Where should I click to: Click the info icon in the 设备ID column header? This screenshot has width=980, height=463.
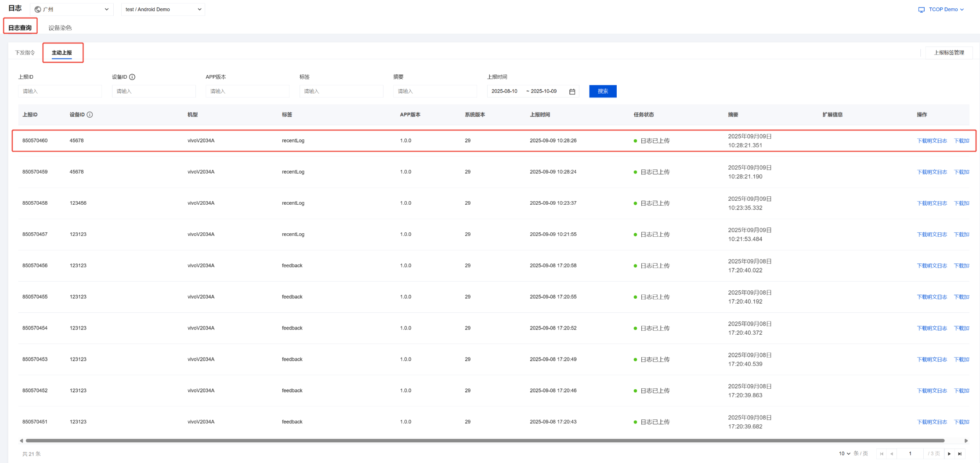[90, 115]
